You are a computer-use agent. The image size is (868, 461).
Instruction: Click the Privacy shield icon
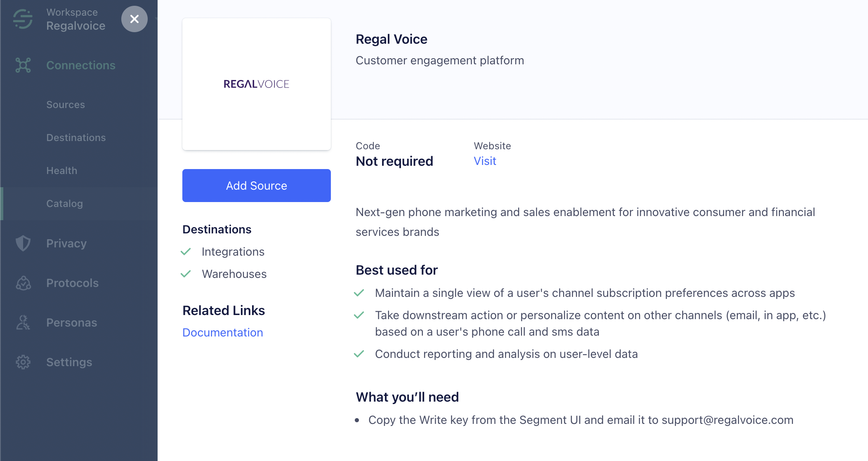pyautogui.click(x=23, y=243)
